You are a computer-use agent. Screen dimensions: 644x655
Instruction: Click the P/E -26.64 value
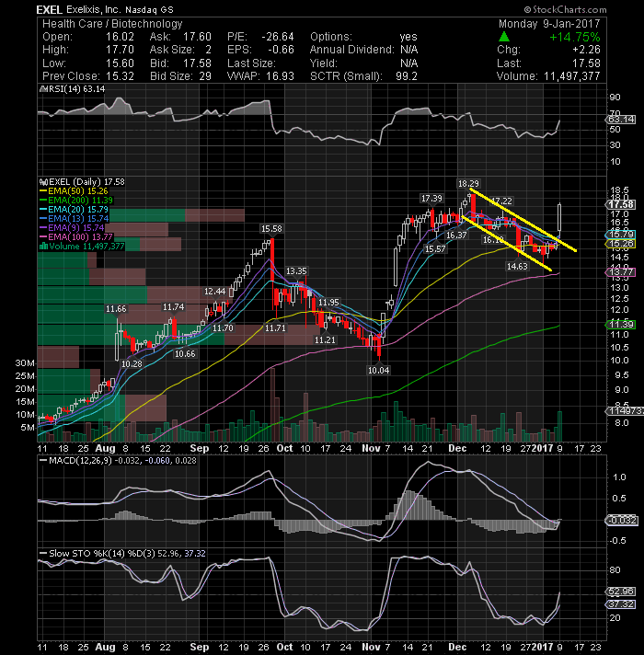(x=278, y=37)
